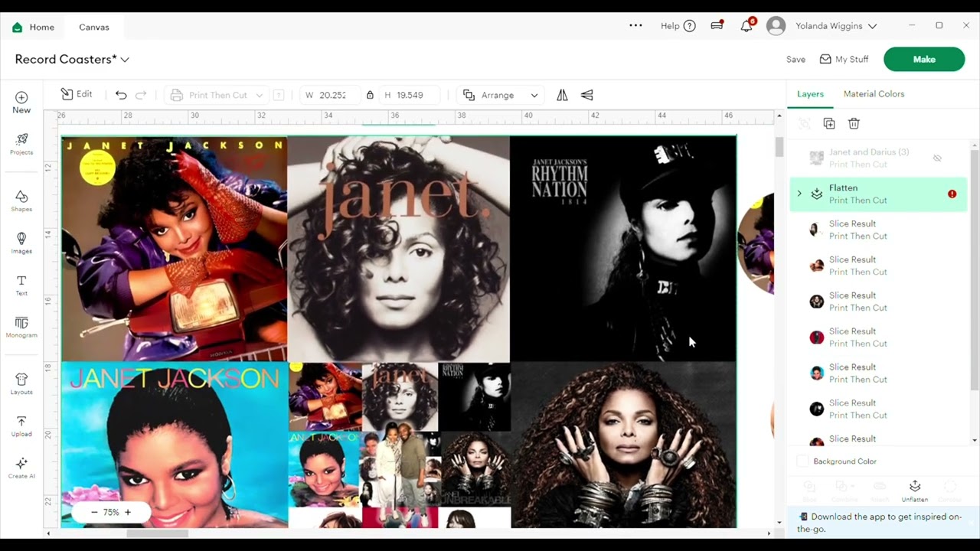Redo the last undone action
980x551 pixels.
coord(141,95)
